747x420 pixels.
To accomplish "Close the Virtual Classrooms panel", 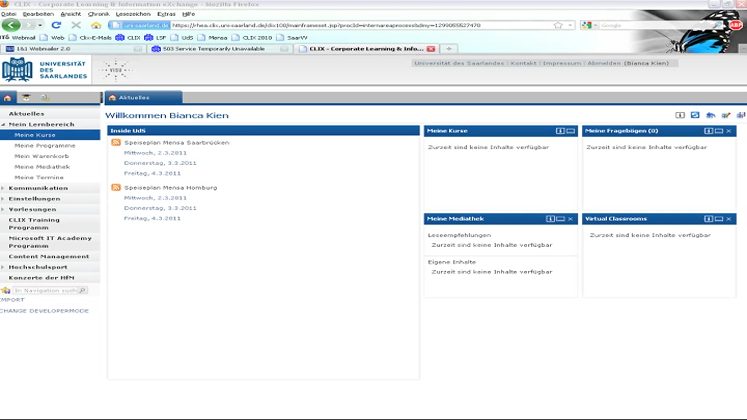I will [729, 218].
